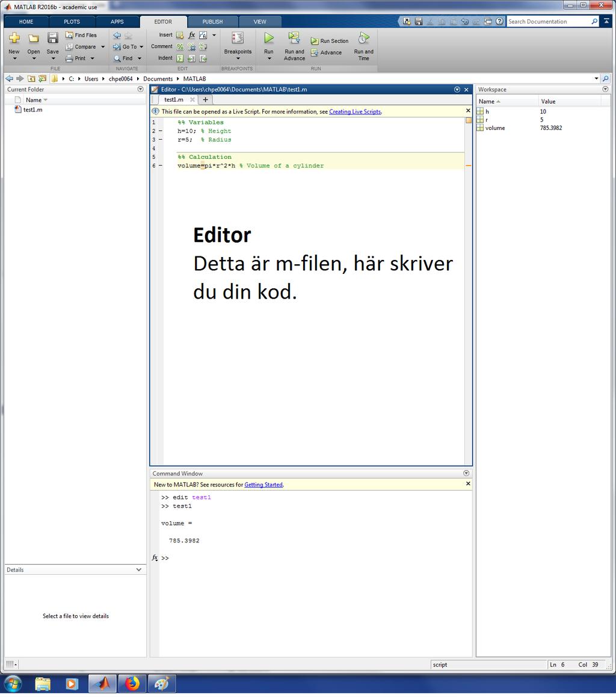Click the Browse for folder icon
The height and width of the screenshot is (697, 616).
42,79
